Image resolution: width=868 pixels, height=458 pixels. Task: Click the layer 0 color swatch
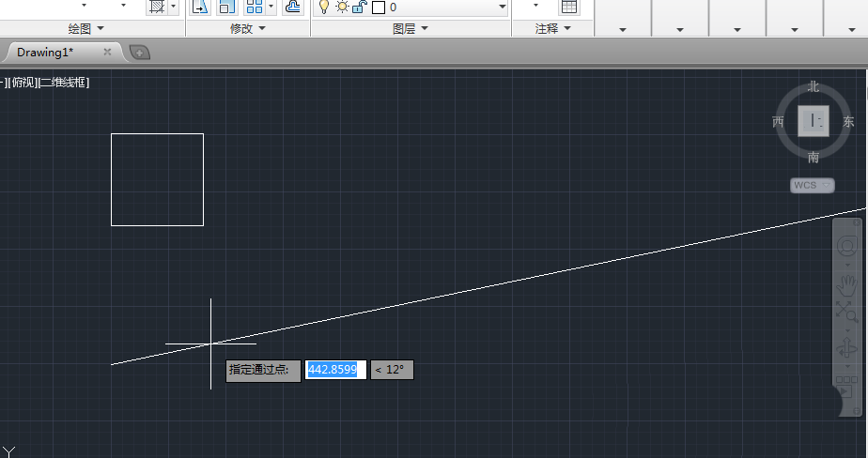[378, 8]
